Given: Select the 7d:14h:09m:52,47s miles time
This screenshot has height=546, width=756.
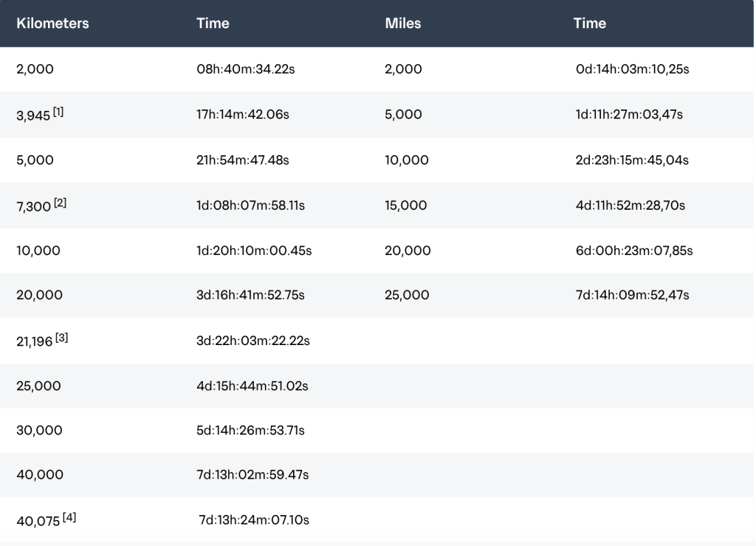Looking at the screenshot, I should (630, 295).
